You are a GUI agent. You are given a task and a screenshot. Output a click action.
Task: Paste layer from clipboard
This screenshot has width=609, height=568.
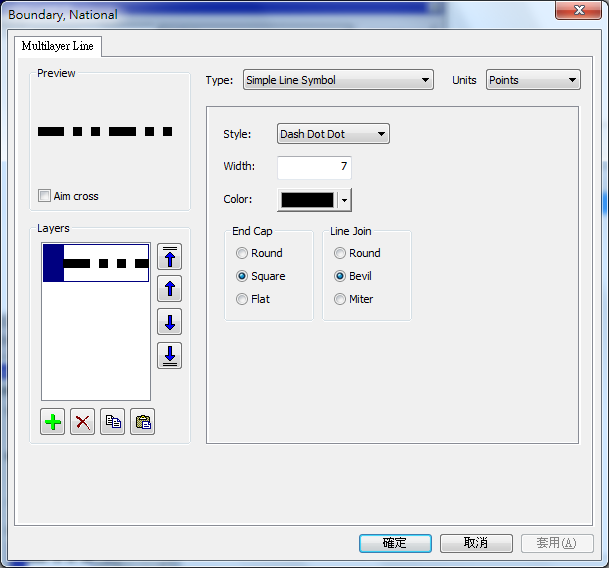(x=143, y=422)
